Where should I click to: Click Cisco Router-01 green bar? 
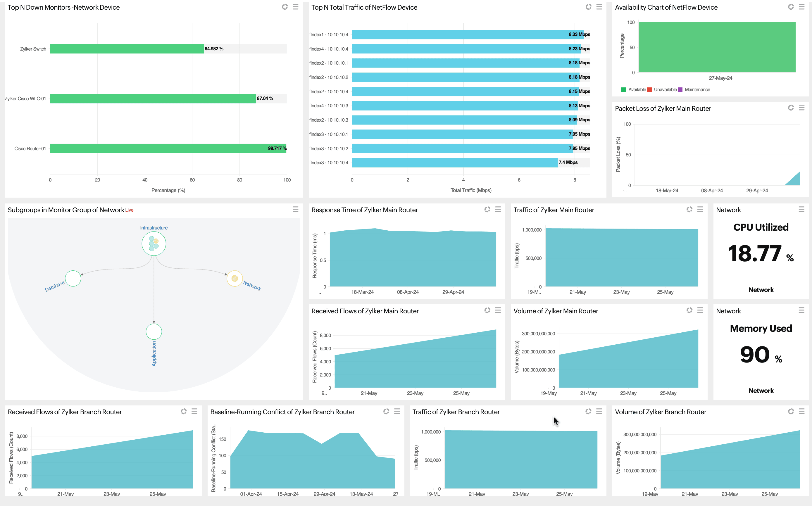pos(167,148)
